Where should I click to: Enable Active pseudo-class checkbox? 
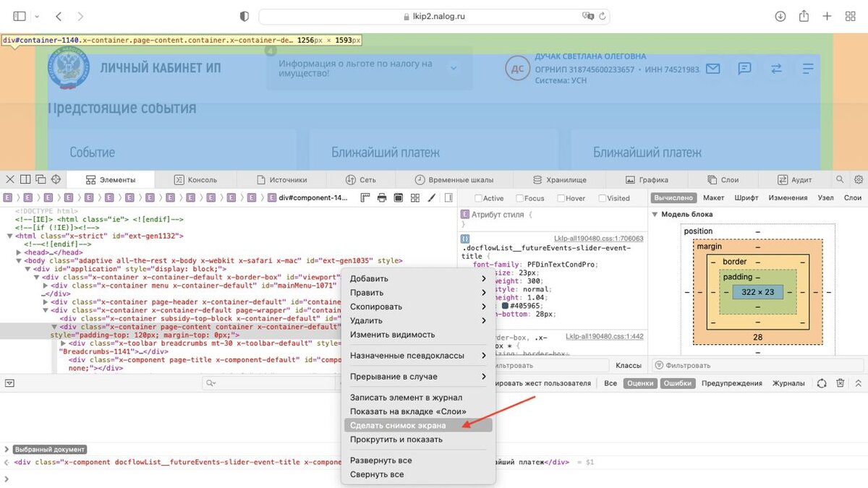pos(478,198)
